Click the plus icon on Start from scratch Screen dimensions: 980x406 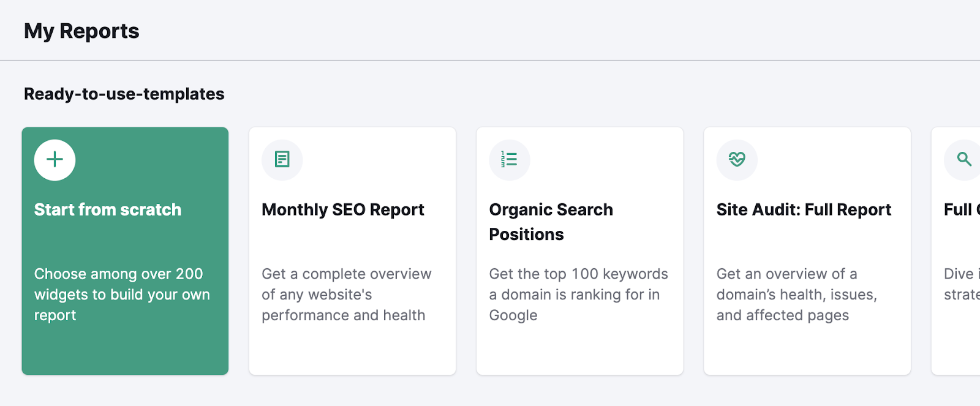55,160
